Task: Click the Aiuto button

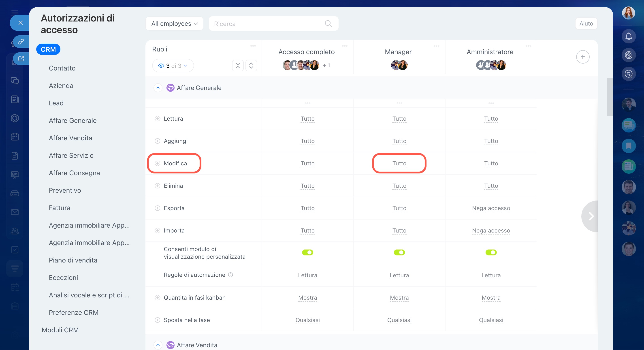Action: pos(586,23)
